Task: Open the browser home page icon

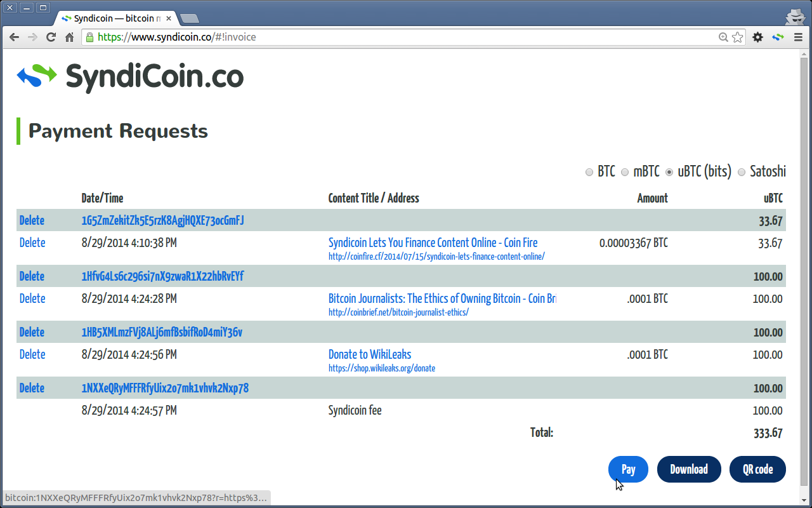Action: [70, 37]
